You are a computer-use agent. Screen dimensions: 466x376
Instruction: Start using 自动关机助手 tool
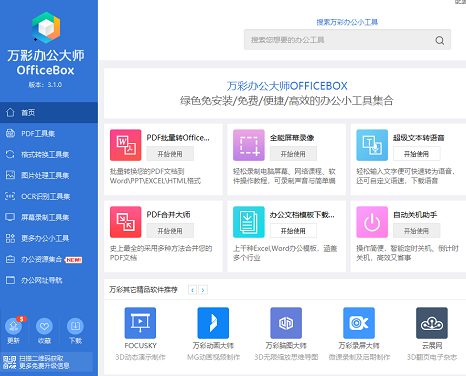[417, 231]
